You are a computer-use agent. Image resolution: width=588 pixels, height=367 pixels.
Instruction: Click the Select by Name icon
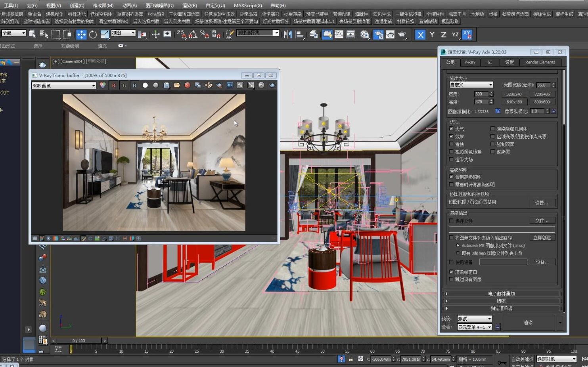pyautogui.click(x=44, y=34)
